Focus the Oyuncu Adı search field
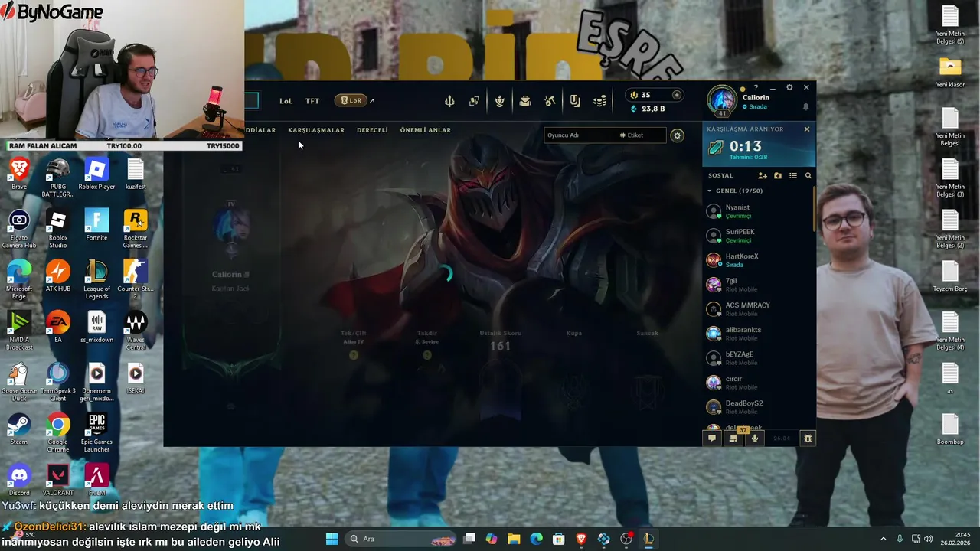The width and height of the screenshot is (980, 551). (580, 135)
